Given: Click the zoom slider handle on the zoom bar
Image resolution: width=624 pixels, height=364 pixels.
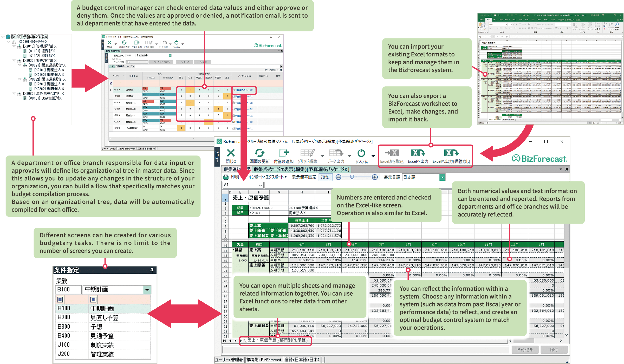Looking at the screenshot, I should (x=352, y=177).
